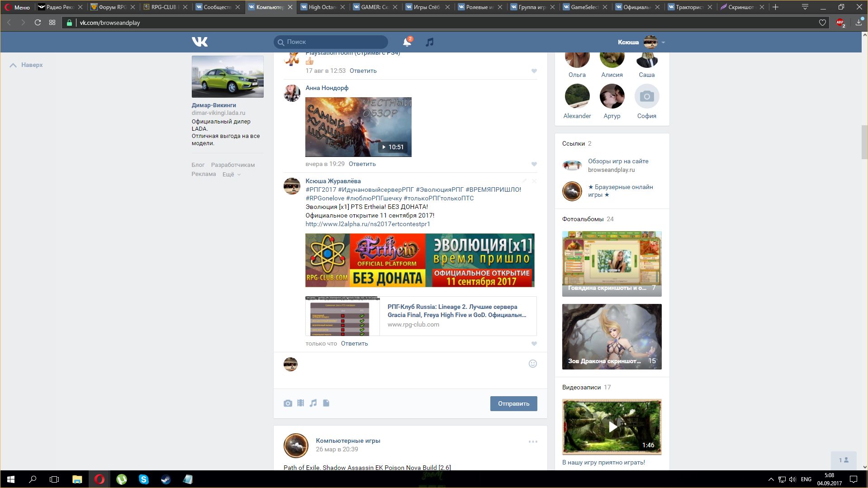
Task: Open emoji picker smiley in comment box
Action: click(x=533, y=364)
